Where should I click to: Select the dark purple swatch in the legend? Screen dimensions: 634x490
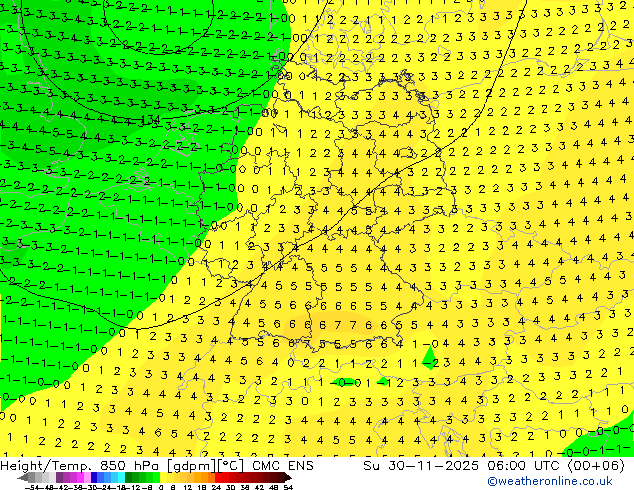click(x=59, y=477)
